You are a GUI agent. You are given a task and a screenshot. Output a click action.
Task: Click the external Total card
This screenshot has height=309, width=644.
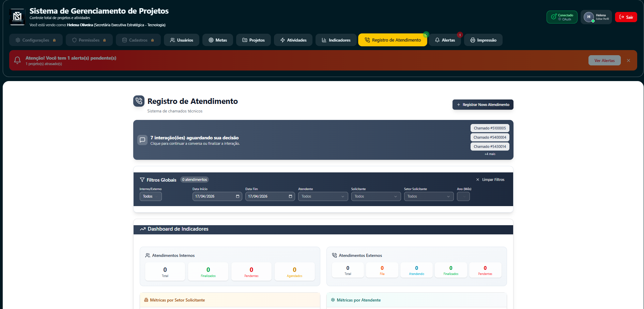click(348, 270)
